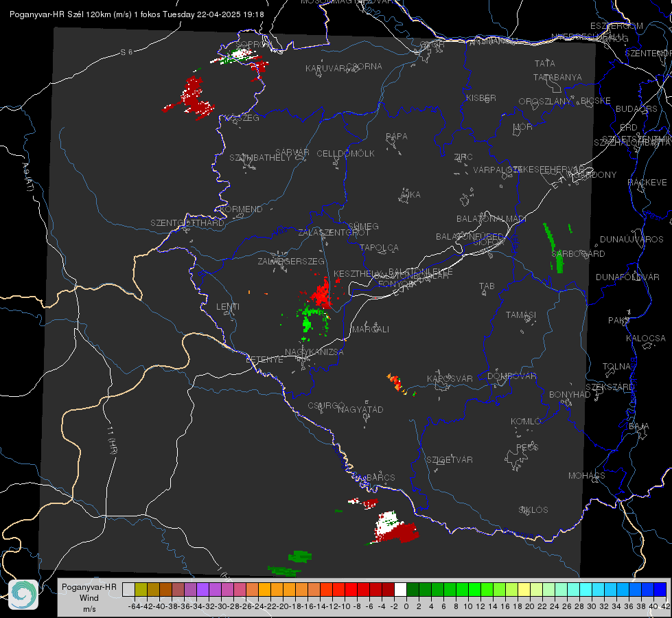Click the KAPOSVÁR city label
Viewport: 672px width, 618px height.
[450, 378]
